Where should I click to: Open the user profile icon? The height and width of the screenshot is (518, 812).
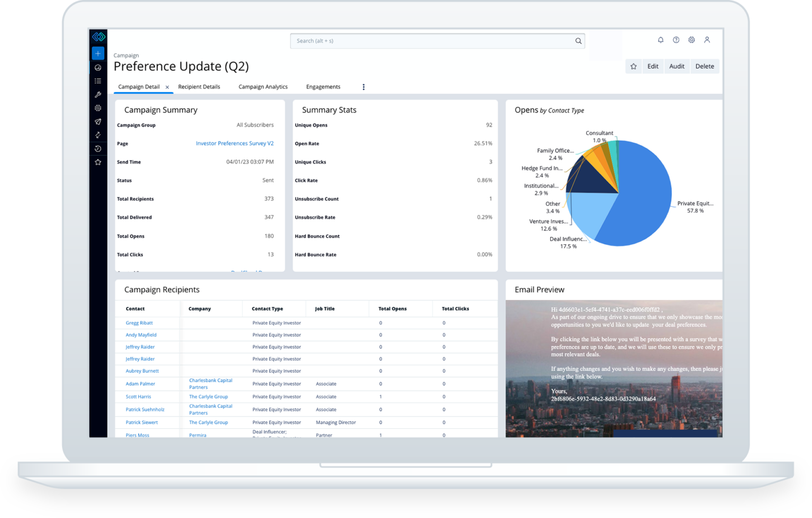pos(707,40)
